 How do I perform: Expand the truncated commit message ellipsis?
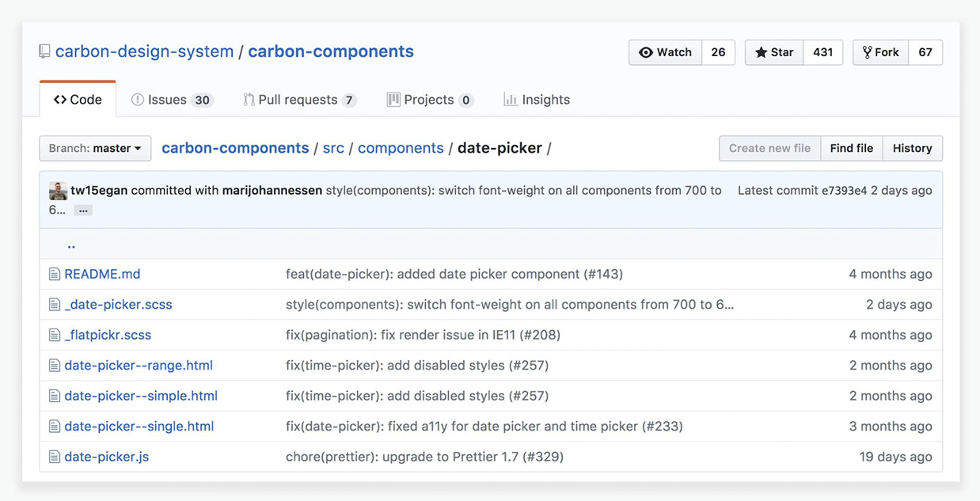point(83,211)
